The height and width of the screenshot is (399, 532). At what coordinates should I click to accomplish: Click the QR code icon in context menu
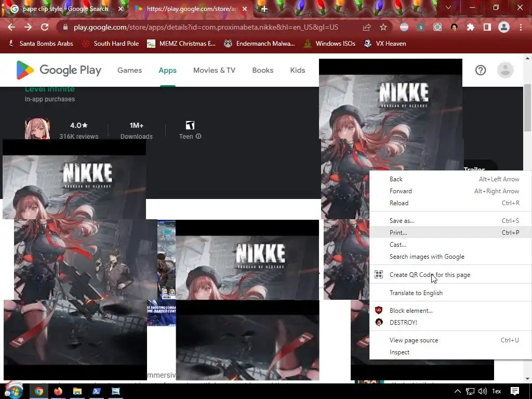pyautogui.click(x=379, y=274)
